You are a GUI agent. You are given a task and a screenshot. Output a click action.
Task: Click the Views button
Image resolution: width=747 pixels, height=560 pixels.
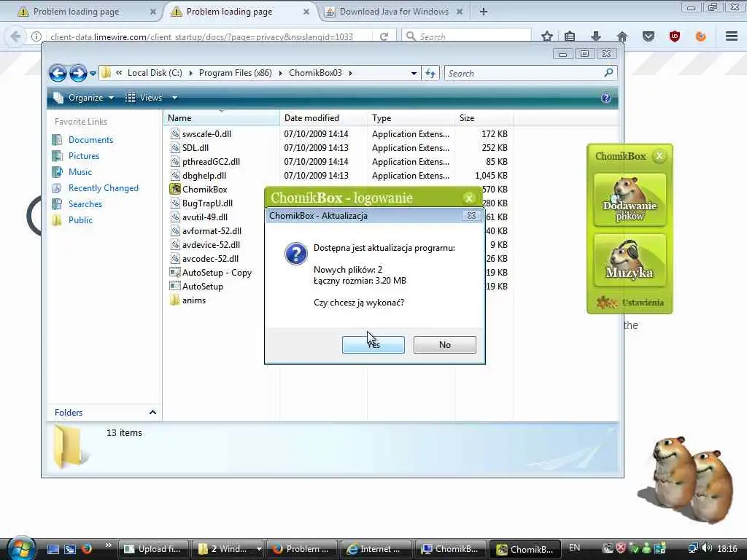(144, 98)
